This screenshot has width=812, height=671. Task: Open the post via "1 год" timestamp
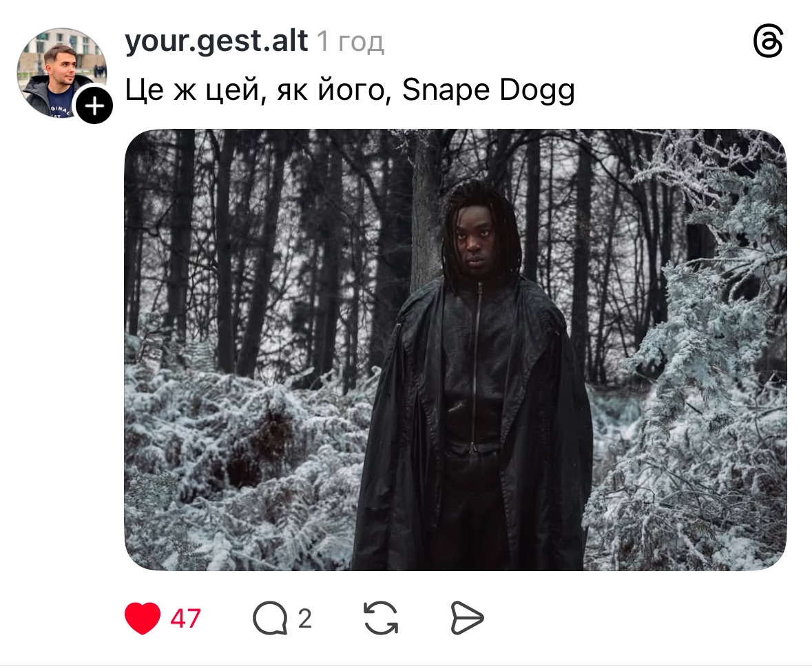tap(351, 41)
